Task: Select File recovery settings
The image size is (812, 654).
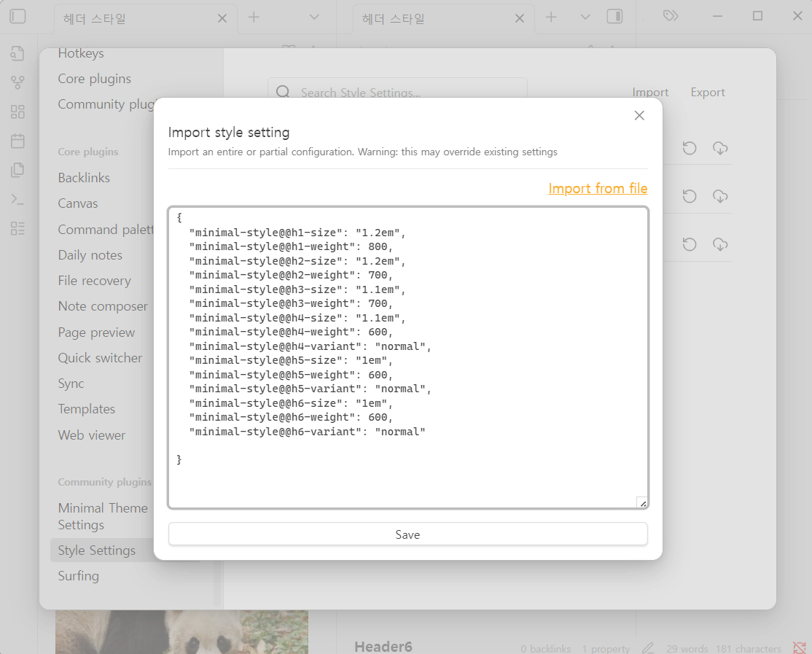Action: click(x=94, y=281)
